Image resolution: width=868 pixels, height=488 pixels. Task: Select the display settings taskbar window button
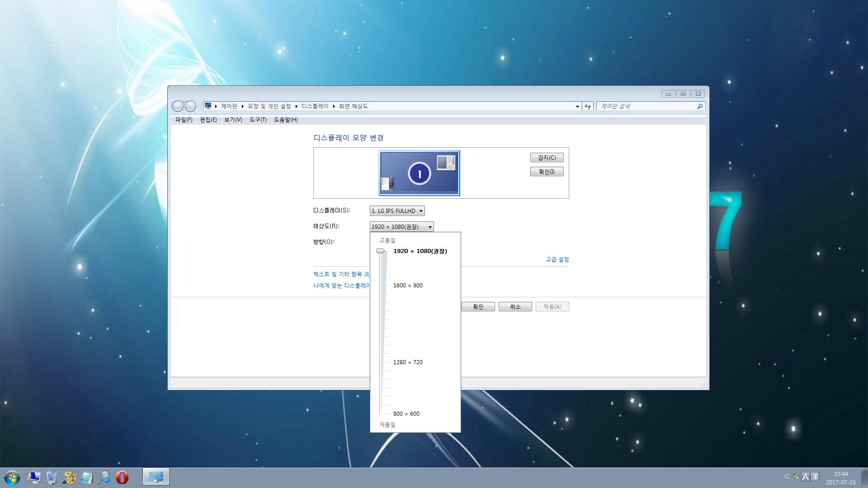click(x=156, y=477)
